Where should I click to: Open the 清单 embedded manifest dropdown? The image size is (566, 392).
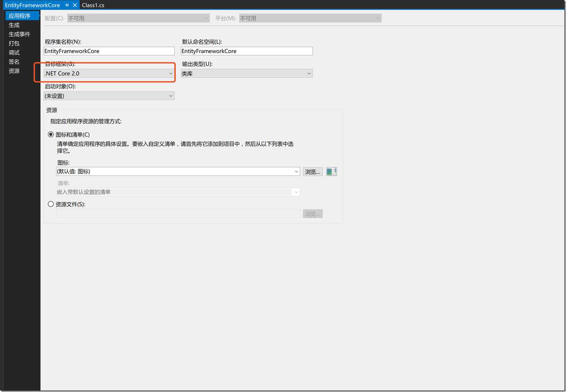pyautogui.click(x=178, y=192)
